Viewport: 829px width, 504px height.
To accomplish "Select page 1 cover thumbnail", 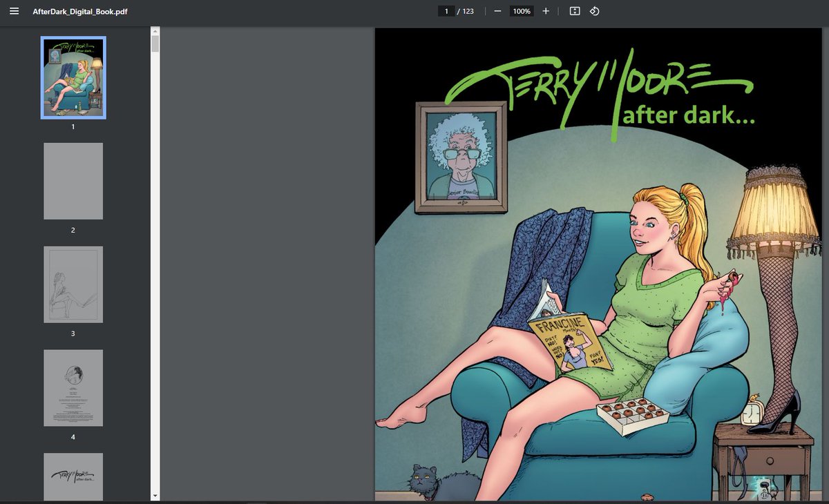I will point(73,77).
